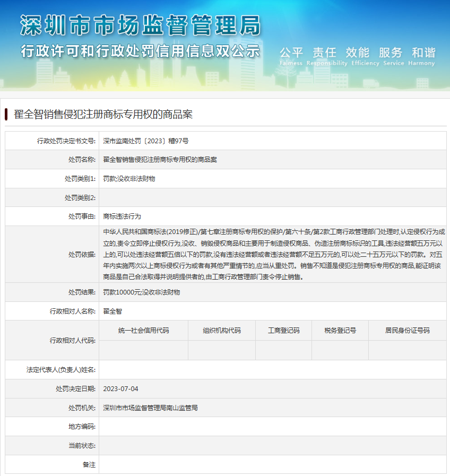Click the 备注 label
Screen dimensions: 450x476
click(89, 465)
